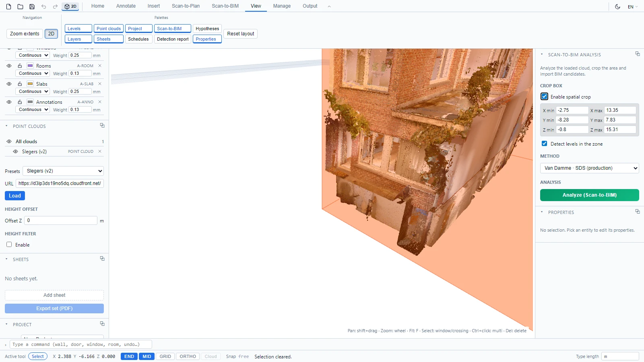644x362 pixels.
Task: Click Zoom extents button
Action: (25, 34)
